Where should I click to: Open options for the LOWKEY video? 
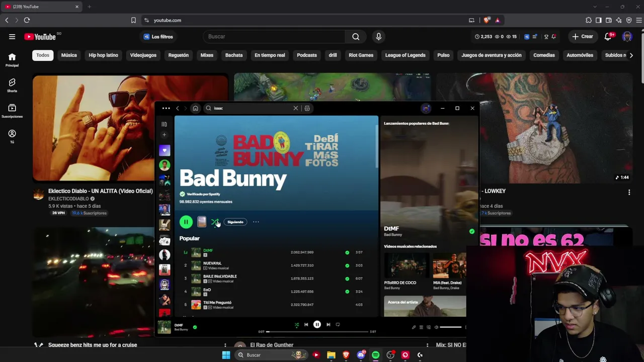point(629,192)
